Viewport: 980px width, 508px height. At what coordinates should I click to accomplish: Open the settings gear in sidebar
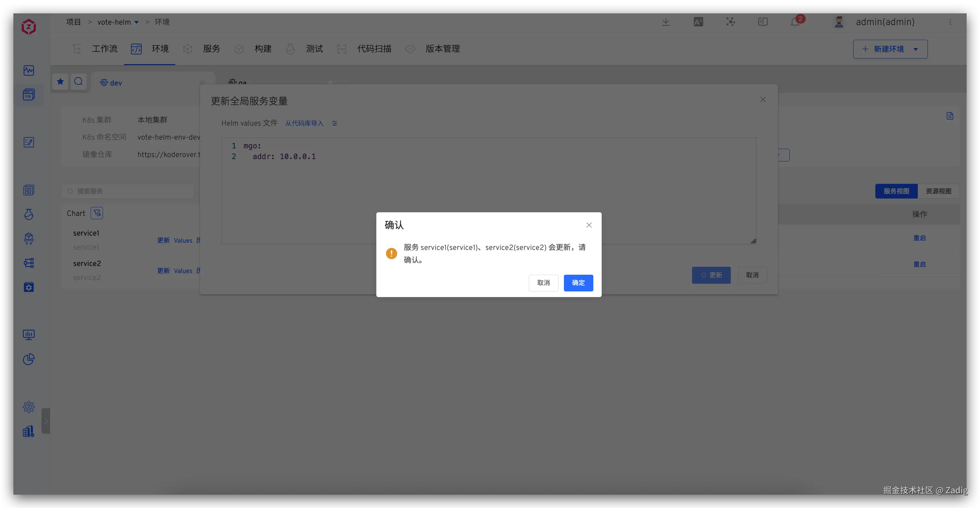coord(28,407)
